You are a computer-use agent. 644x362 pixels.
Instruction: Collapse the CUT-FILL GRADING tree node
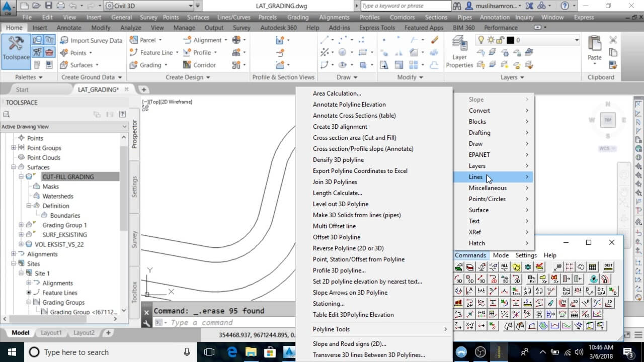point(21,176)
